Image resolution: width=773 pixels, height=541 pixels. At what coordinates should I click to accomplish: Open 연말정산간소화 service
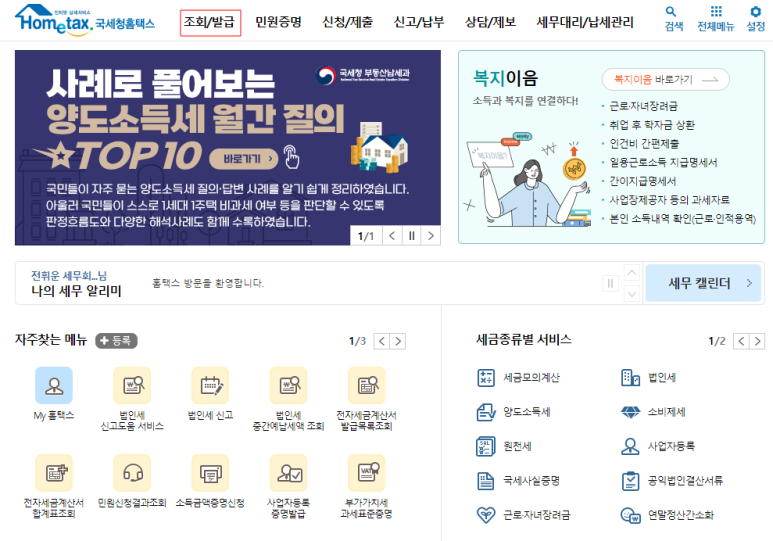coord(667,515)
